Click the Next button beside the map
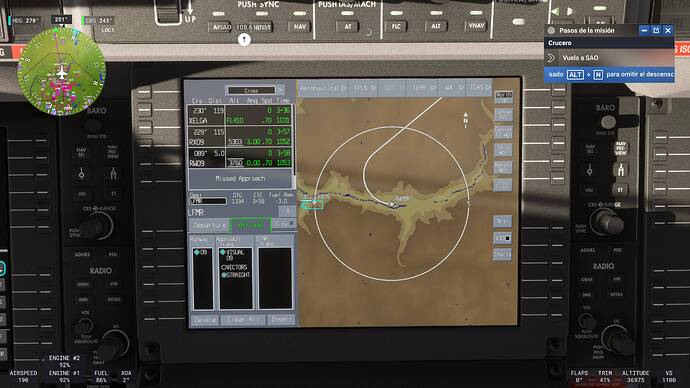The width and height of the screenshot is (690, 388). [503, 221]
